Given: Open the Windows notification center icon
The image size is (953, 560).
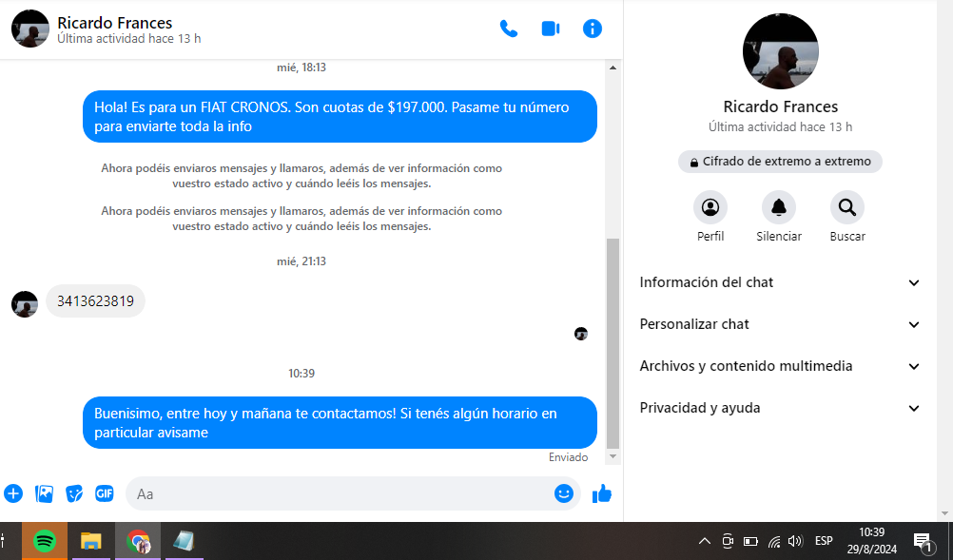Looking at the screenshot, I should click(x=924, y=541).
